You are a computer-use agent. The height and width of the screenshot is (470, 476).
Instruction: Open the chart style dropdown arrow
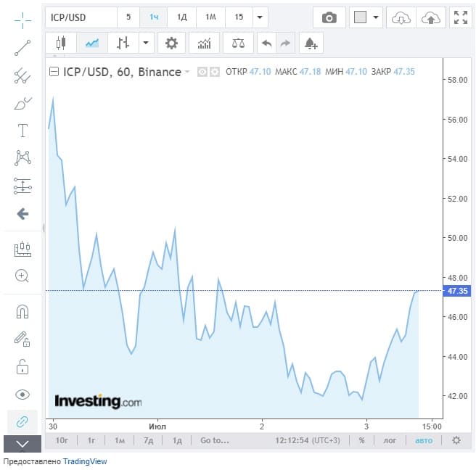[147, 44]
